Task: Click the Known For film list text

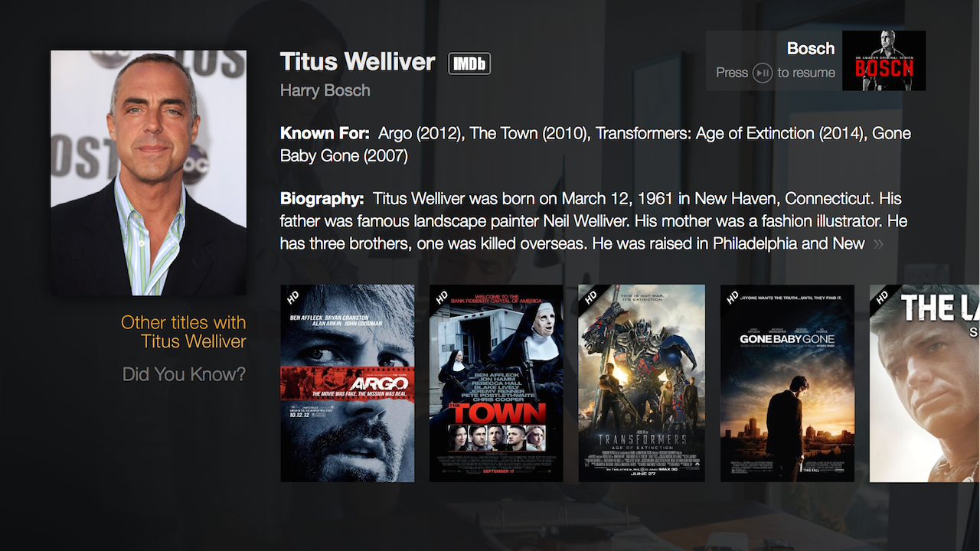Action: coord(596,145)
